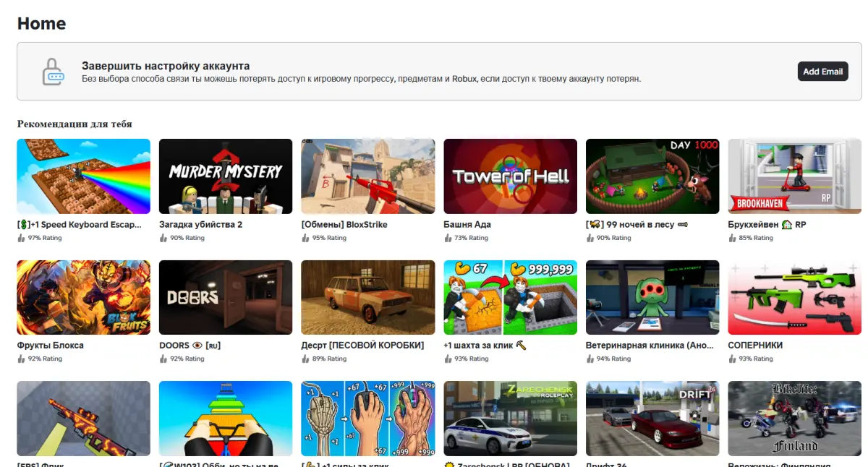
Task: Open the СОПЕРНИКИ title link
Action: pyautogui.click(x=755, y=346)
